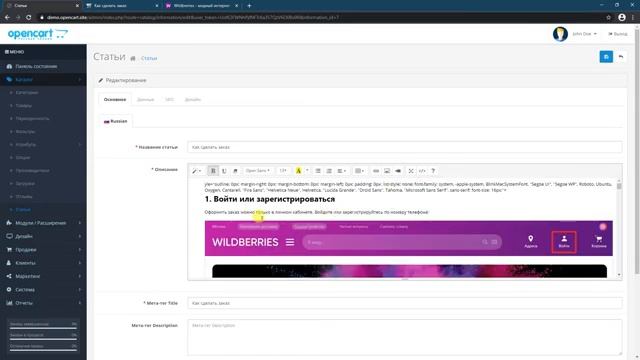Screen dimensions: 640x360
Task: Expand the Маркетинг sidebar menu
Action: coord(43,276)
